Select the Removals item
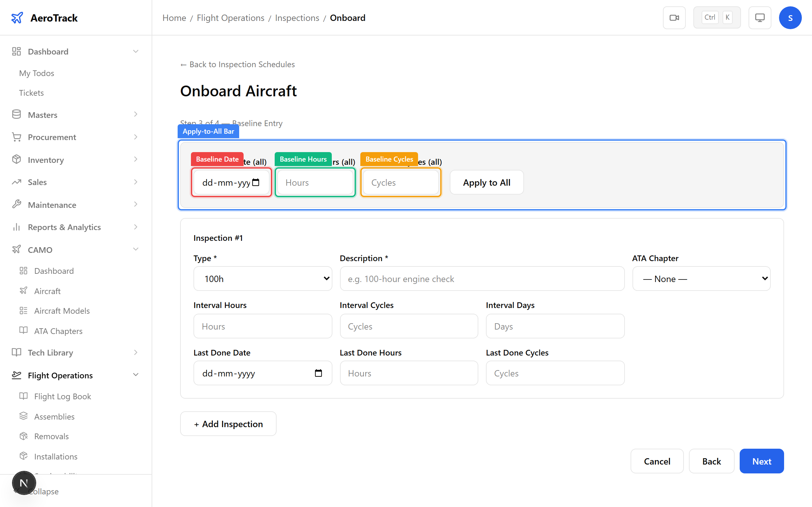This screenshot has height=507, width=812. tap(51, 436)
